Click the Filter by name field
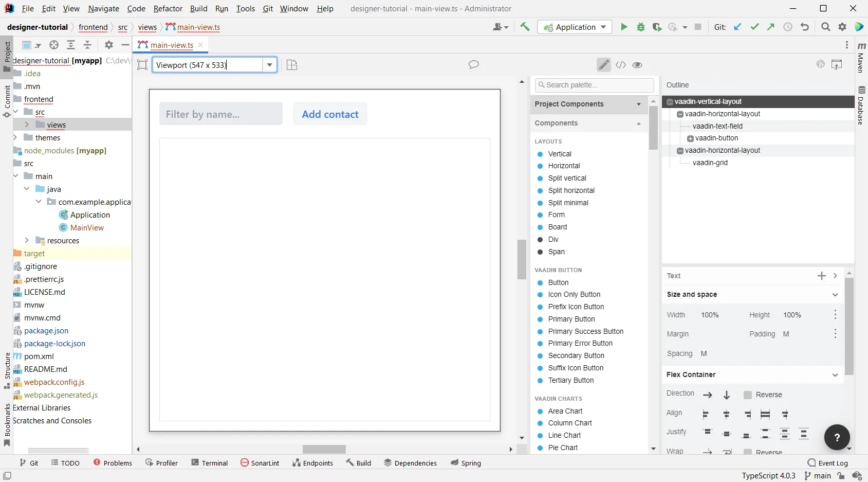This screenshot has height=482, width=868. click(x=221, y=114)
